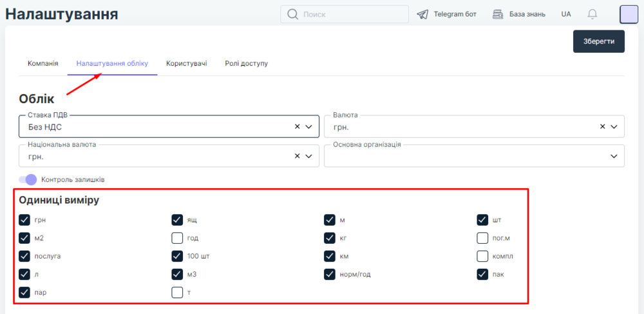Click the search magnifier icon
Viewport: 644px width, 314px height.
pyautogui.click(x=292, y=14)
